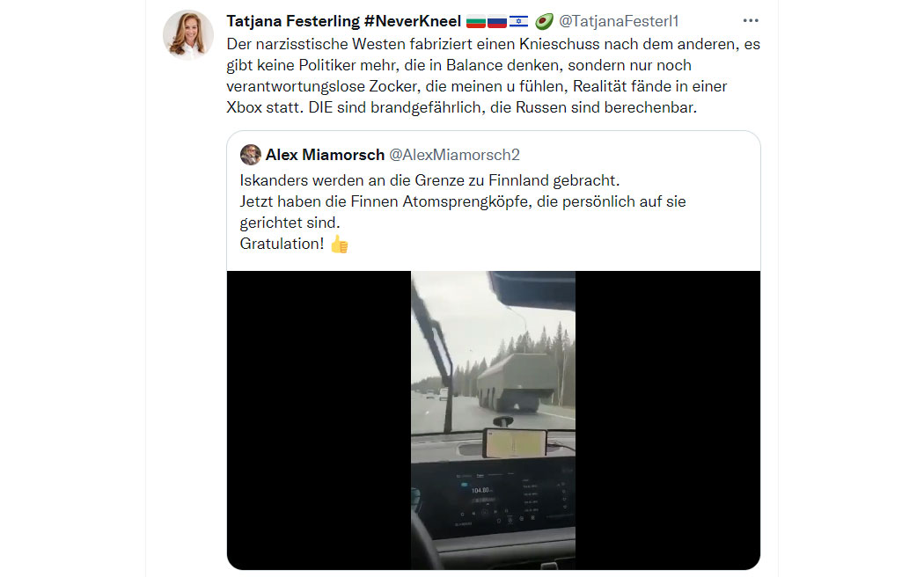Image resolution: width=924 pixels, height=577 pixels.
Task: Open Alex Miamorsch's small avatar
Action: [x=251, y=155]
